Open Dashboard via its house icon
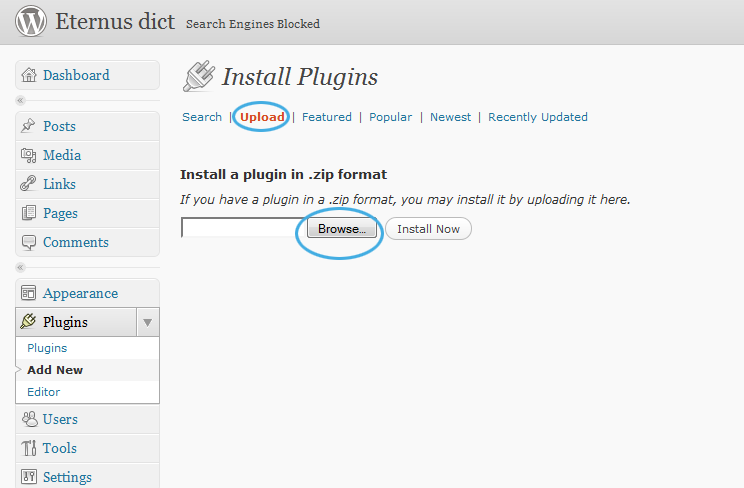Viewport: 744px width, 488px height. pos(29,75)
